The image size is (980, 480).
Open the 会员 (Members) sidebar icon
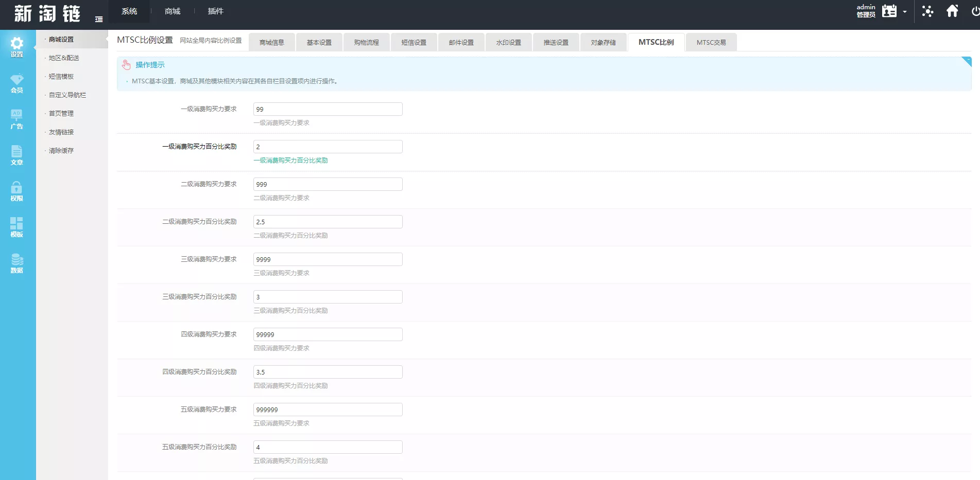tap(17, 83)
